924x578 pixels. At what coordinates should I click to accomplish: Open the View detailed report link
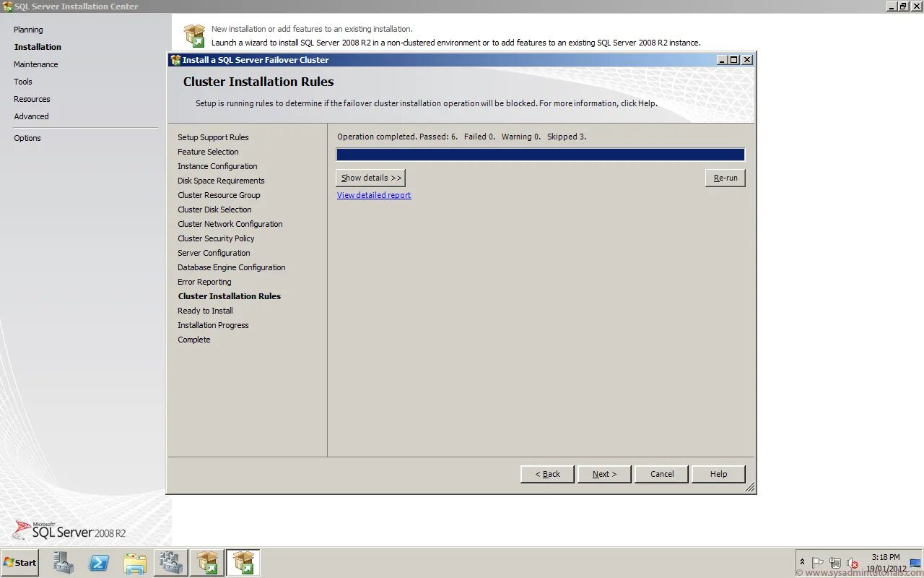tap(374, 195)
